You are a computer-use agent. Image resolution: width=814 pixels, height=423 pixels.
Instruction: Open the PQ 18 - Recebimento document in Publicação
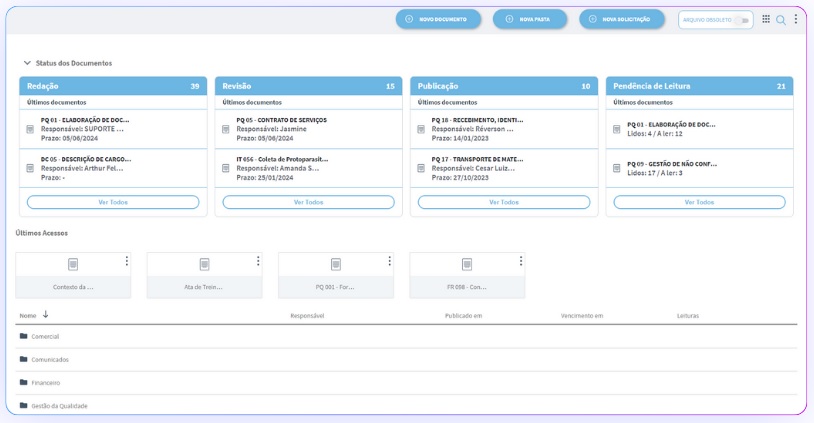pos(477,120)
